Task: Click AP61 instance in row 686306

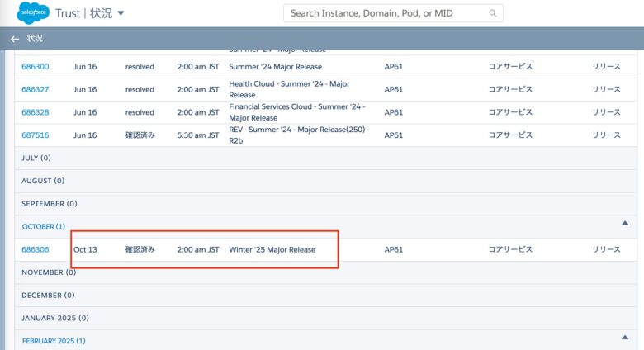Action: coord(394,249)
